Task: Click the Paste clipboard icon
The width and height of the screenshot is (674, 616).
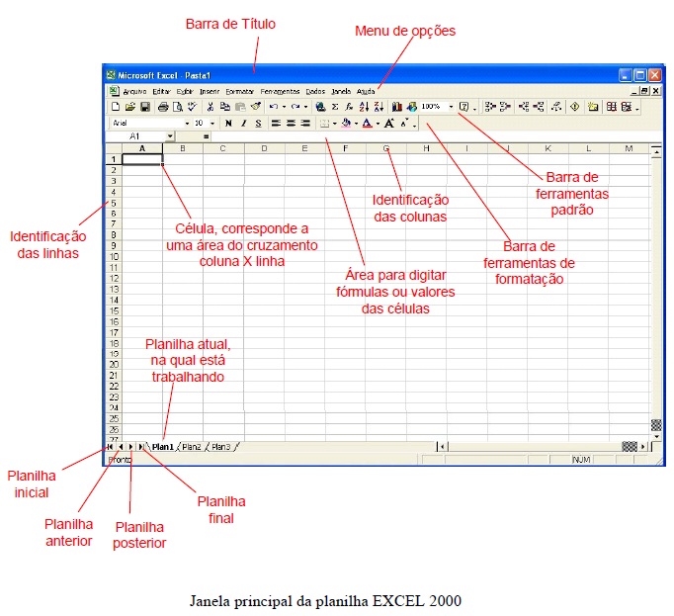Action: 240,107
